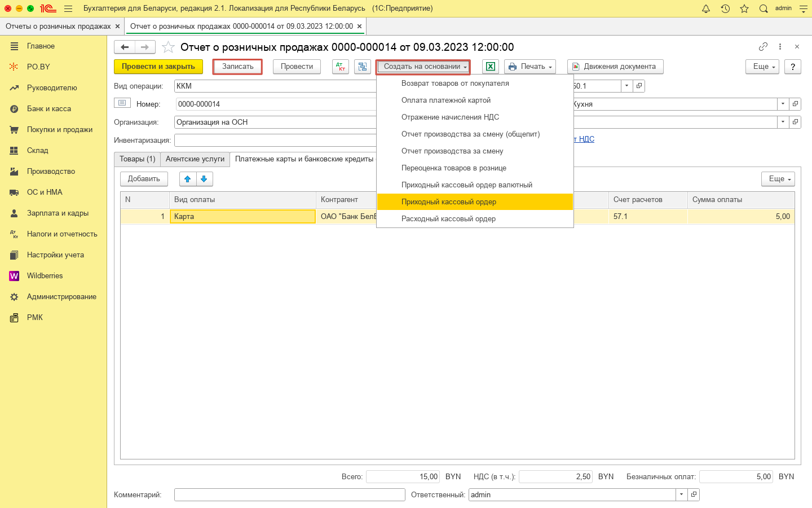This screenshot has height=508, width=812.
Task: Select Приходный кассовый ордер menu item
Action: click(449, 202)
